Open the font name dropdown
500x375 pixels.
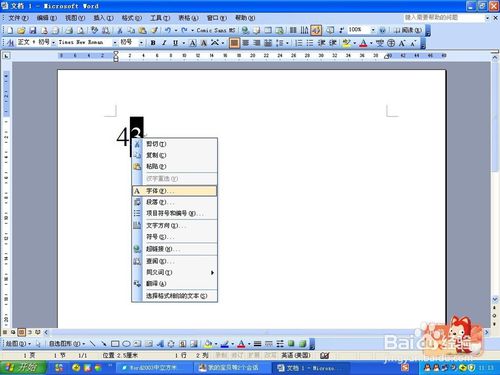click(115, 43)
